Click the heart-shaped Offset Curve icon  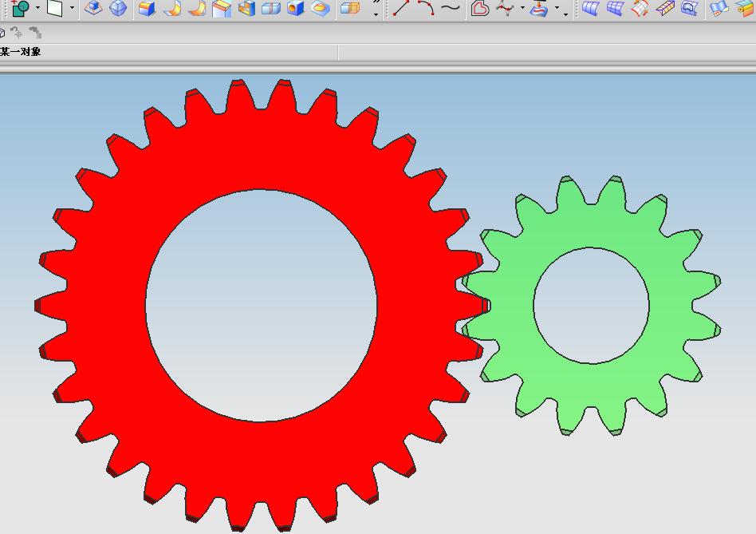click(x=480, y=8)
